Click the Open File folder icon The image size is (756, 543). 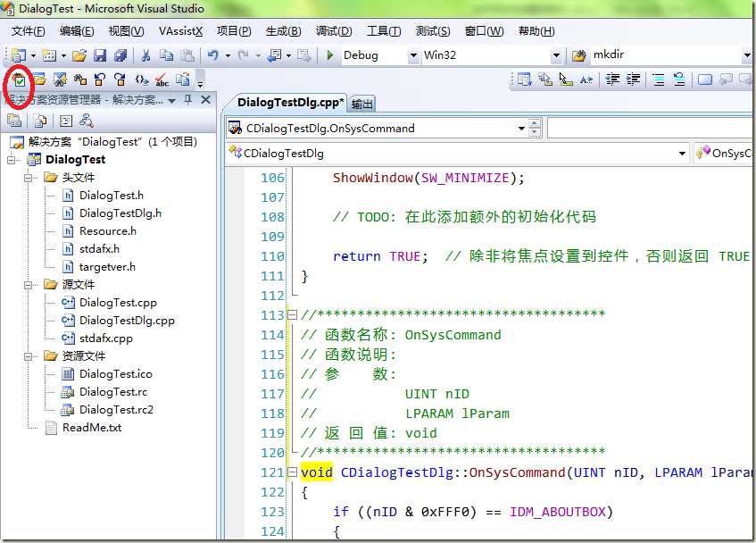[79, 56]
